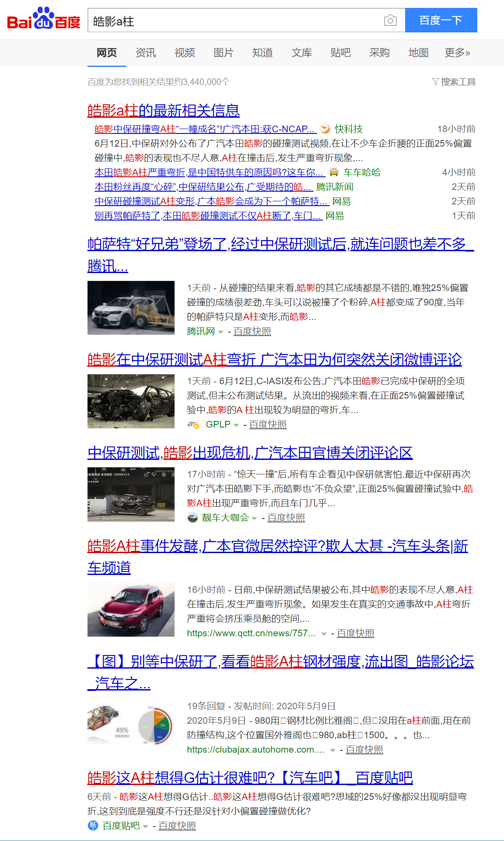Expand dropdown arrow next to GPLP

click(x=236, y=425)
